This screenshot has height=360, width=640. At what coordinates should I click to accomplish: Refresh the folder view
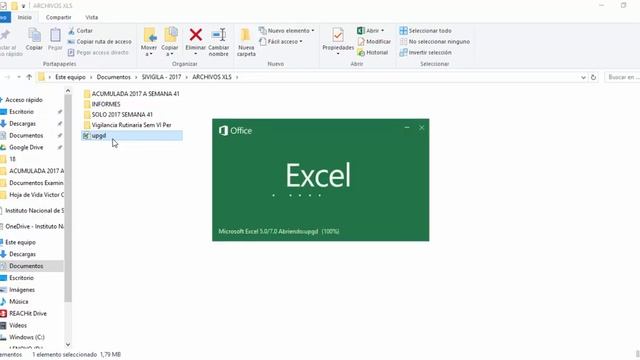(593, 77)
